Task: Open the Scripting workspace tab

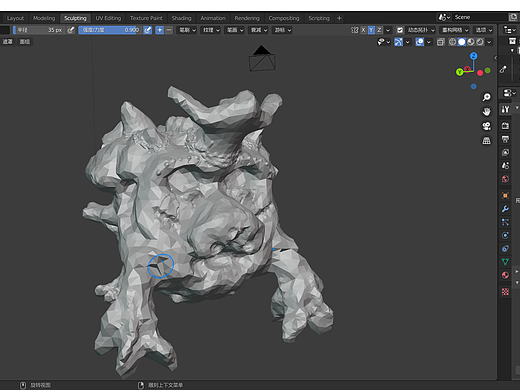Action: click(319, 18)
